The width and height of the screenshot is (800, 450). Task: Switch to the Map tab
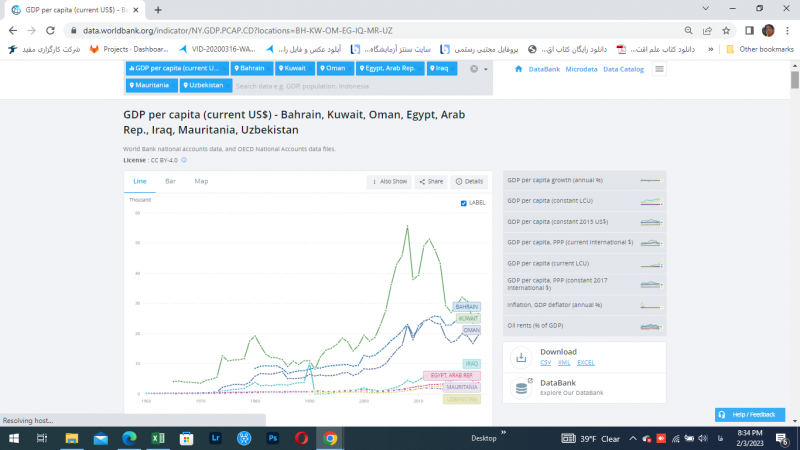[201, 181]
